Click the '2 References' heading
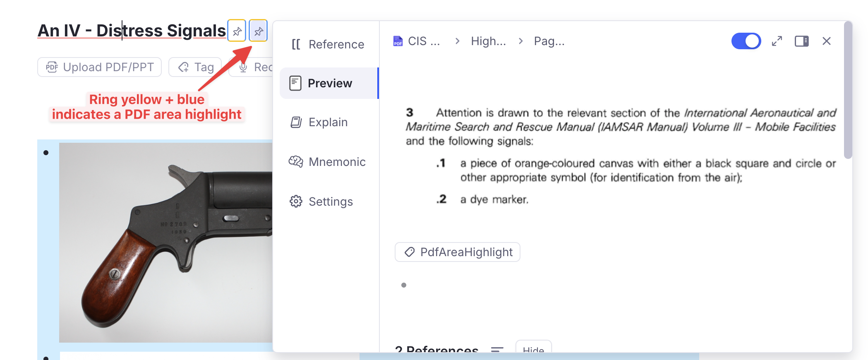The height and width of the screenshot is (360, 868). (x=436, y=349)
